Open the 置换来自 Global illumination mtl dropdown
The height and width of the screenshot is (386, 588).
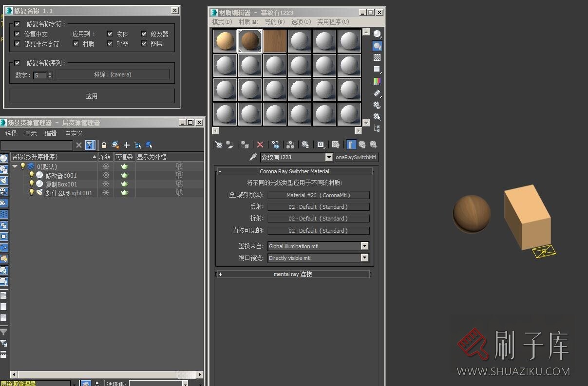[x=364, y=246]
